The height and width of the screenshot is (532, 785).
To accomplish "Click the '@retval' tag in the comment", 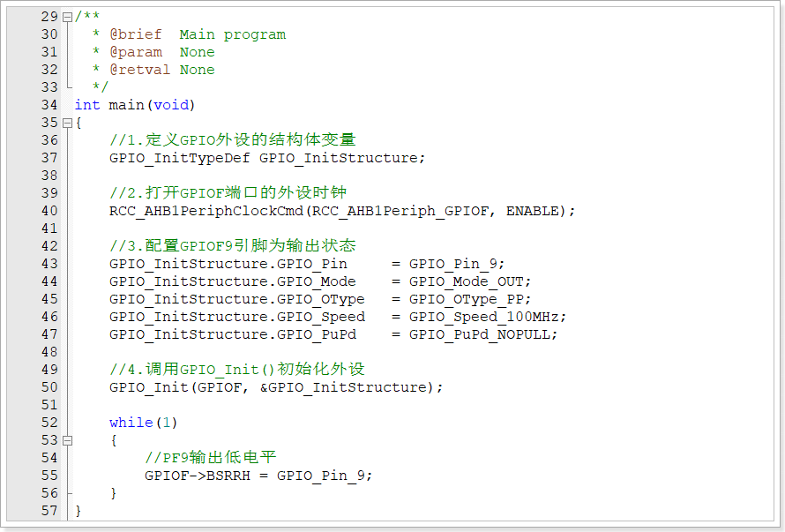I will coord(140,70).
